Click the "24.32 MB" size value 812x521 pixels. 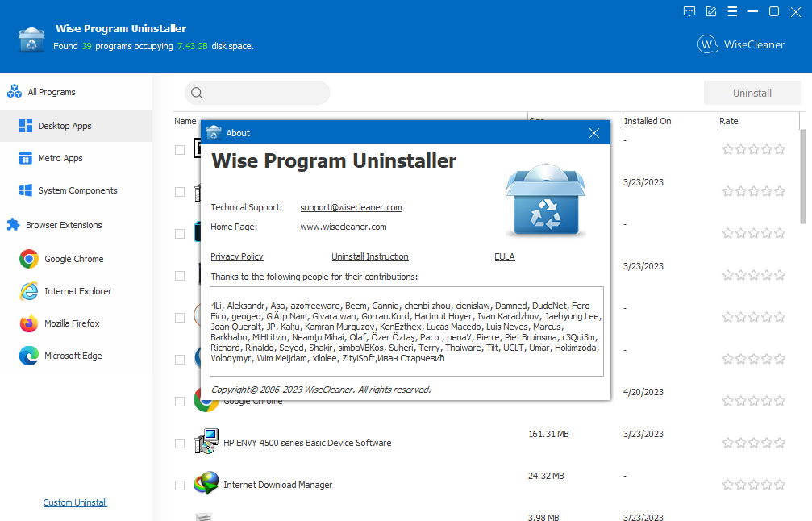click(546, 476)
